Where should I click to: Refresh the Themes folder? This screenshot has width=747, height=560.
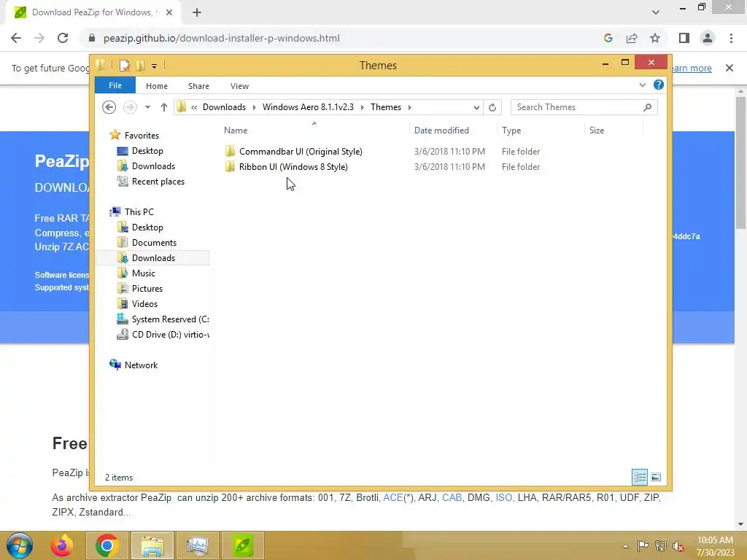[x=492, y=108]
